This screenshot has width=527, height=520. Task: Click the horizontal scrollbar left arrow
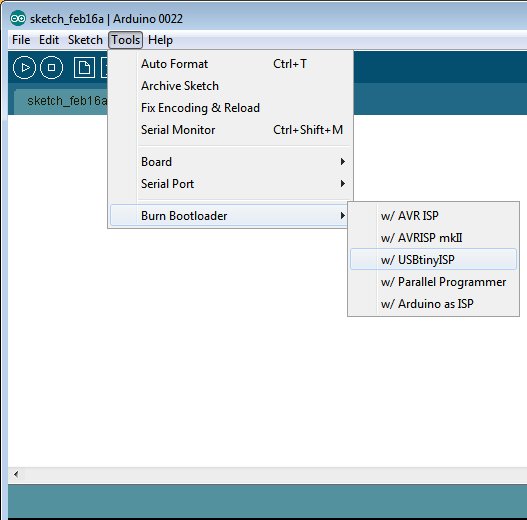[x=16, y=474]
